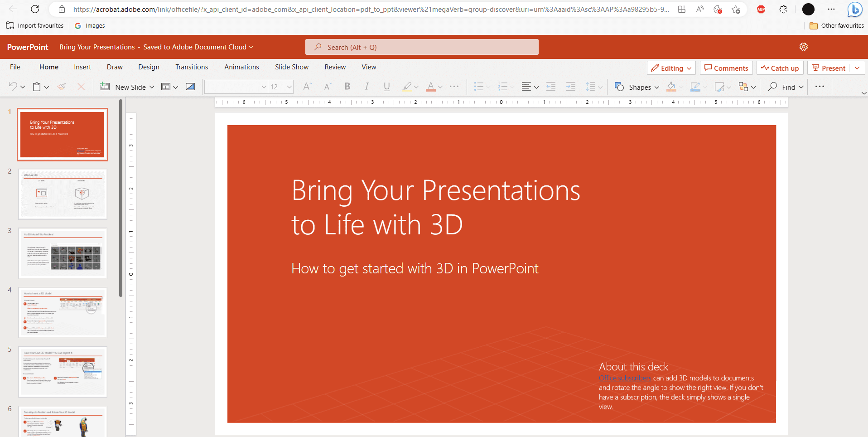Expand the Shapes dropdown arrow
The height and width of the screenshot is (437, 868).
click(657, 87)
